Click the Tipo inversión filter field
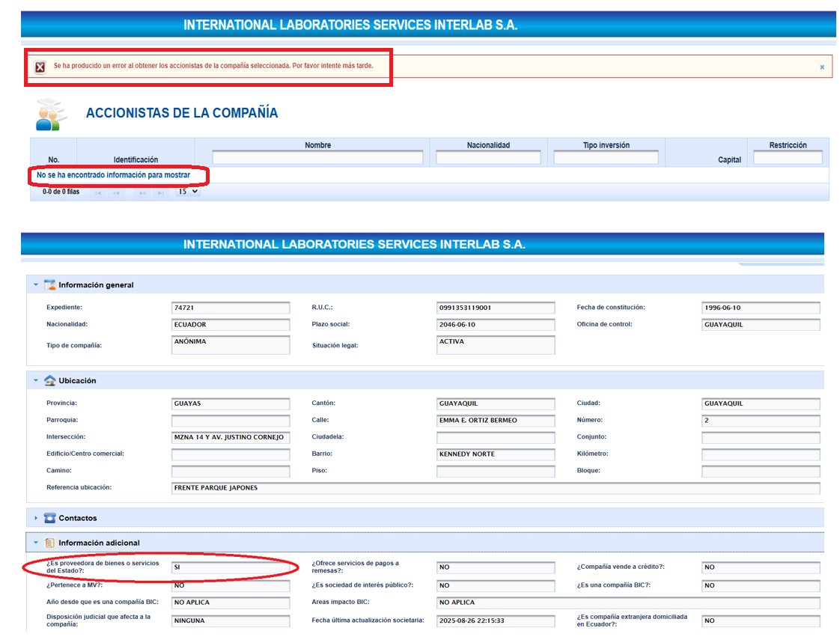 (x=606, y=157)
